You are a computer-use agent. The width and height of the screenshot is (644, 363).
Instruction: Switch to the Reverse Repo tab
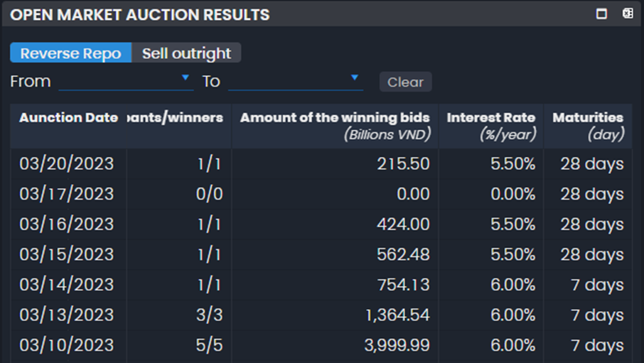70,53
